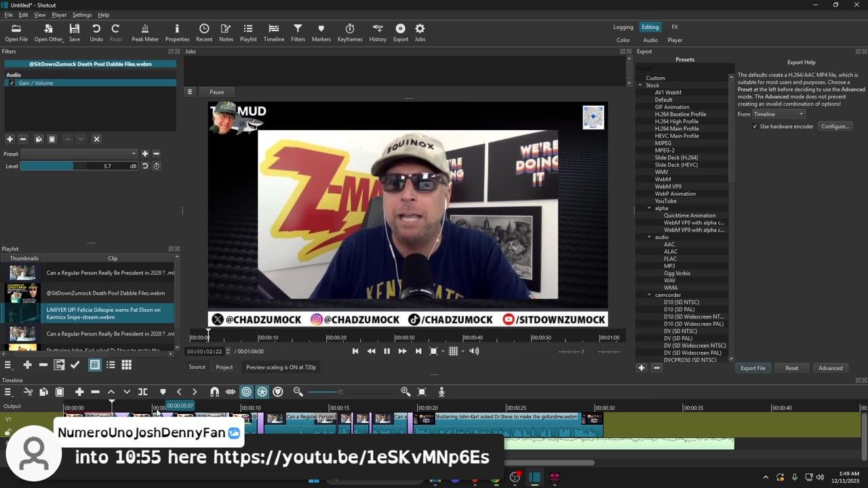Open the Jobs toolbar icon
This screenshot has height=488, width=868.
(420, 33)
